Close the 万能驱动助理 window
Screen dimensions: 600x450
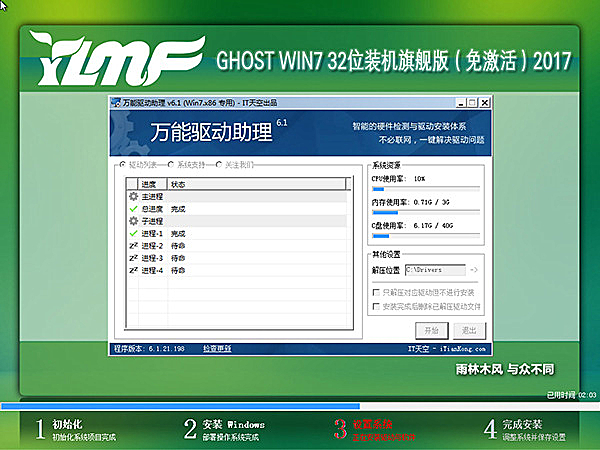pyautogui.click(x=485, y=103)
